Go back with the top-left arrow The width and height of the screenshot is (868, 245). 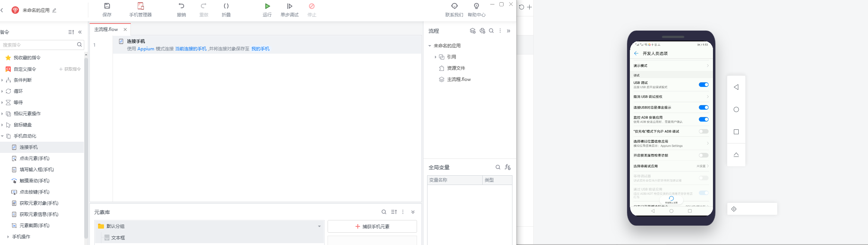[x=2, y=10]
